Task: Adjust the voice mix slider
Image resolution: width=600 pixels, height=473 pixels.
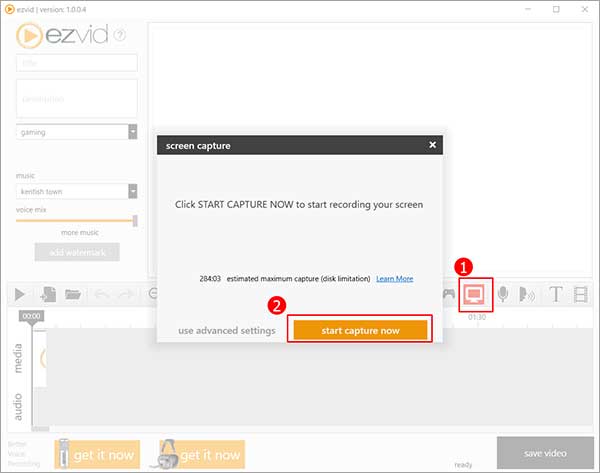Action: pyautogui.click(x=134, y=220)
